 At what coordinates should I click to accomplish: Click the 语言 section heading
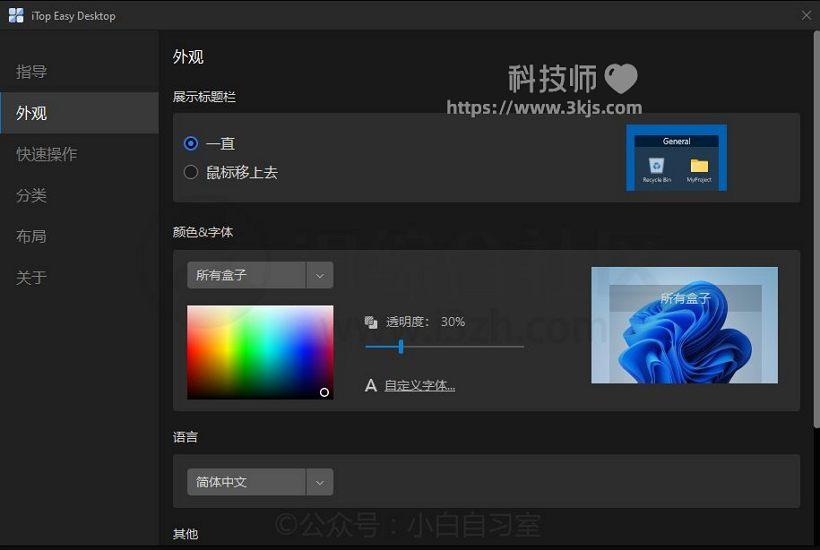(186, 437)
